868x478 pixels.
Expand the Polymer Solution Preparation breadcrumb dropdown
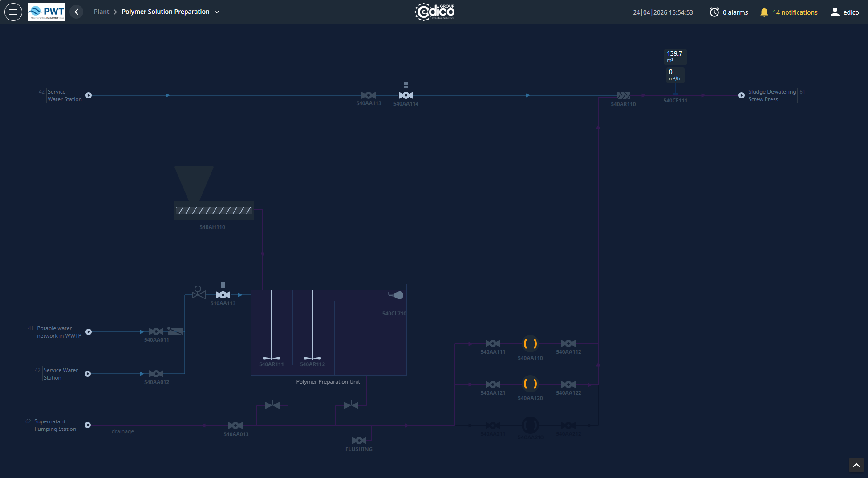coord(217,12)
